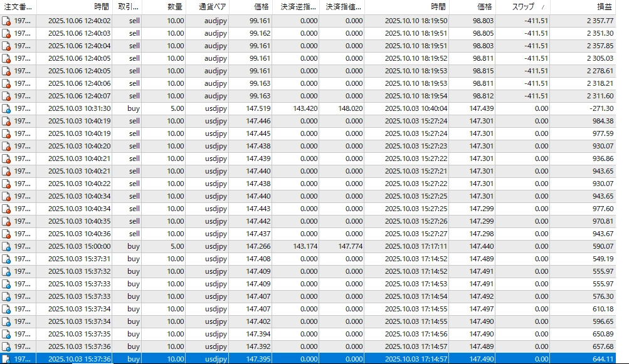Click the open price 147.266 cell
The height and width of the screenshot is (364, 629).
[258, 247]
